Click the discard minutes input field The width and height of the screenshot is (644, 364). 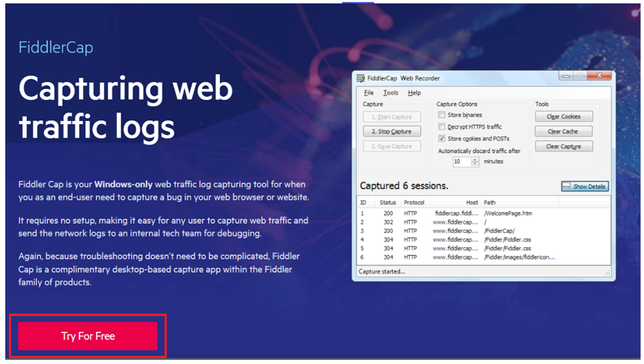(462, 161)
